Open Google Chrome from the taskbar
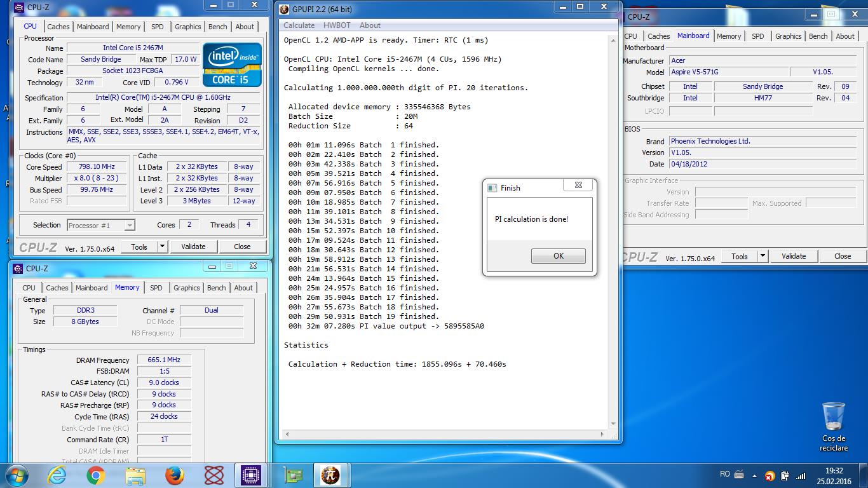 pos(96,475)
